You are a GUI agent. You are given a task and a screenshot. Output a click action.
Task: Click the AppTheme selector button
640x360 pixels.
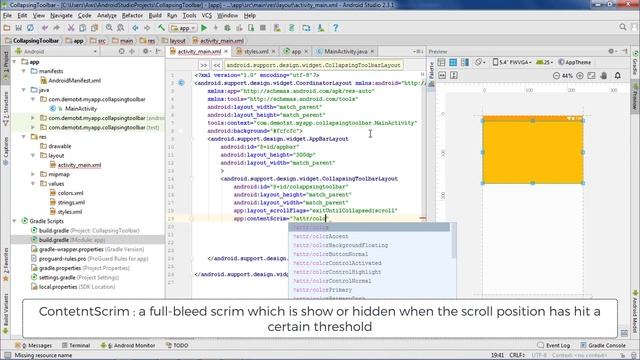575,62
